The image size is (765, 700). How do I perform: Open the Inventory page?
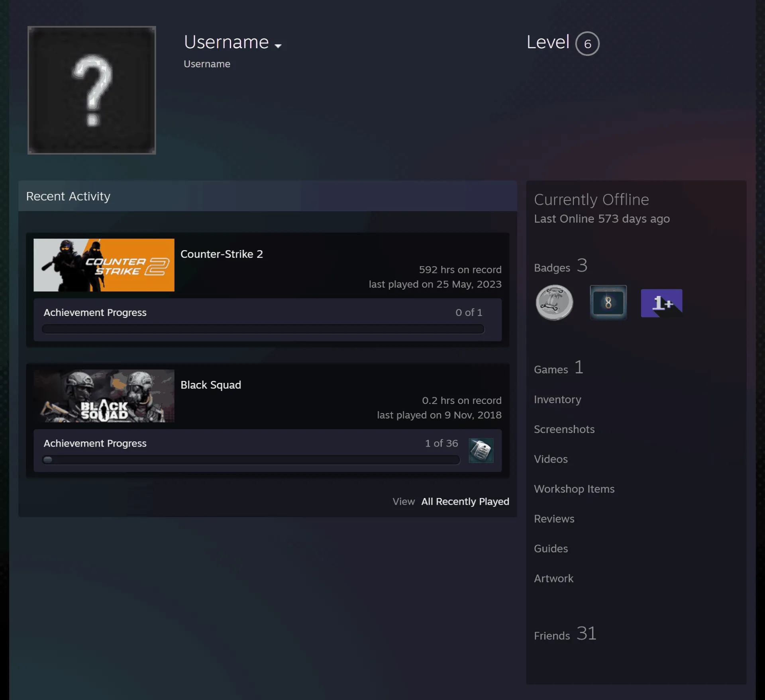click(557, 400)
